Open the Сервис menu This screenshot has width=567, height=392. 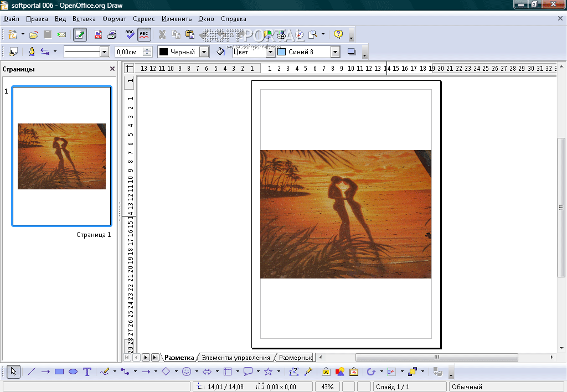143,19
